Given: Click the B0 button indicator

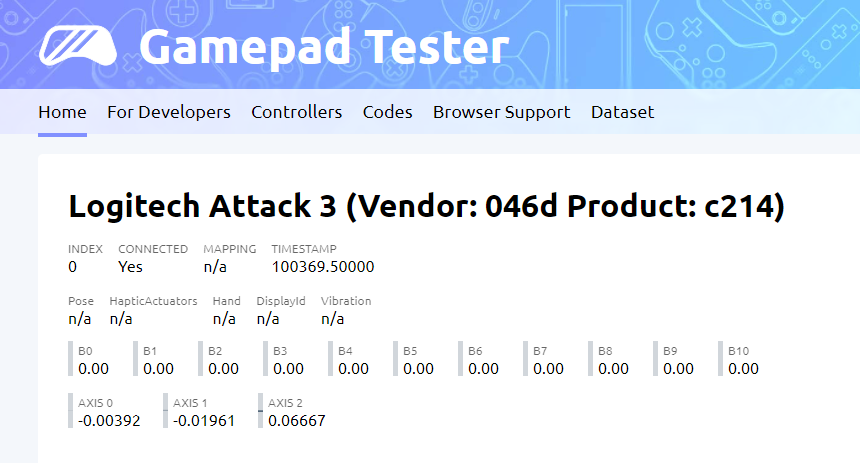Looking at the screenshot, I should point(92,360).
